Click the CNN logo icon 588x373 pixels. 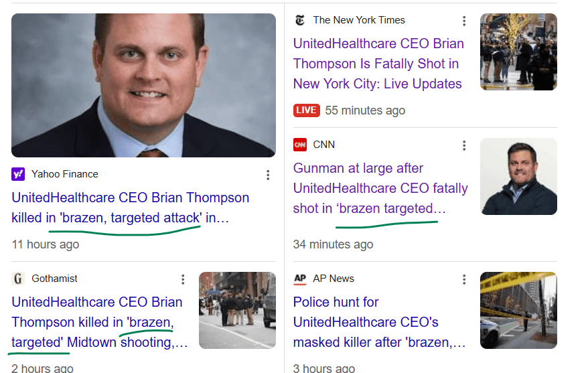pyautogui.click(x=300, y=145)
